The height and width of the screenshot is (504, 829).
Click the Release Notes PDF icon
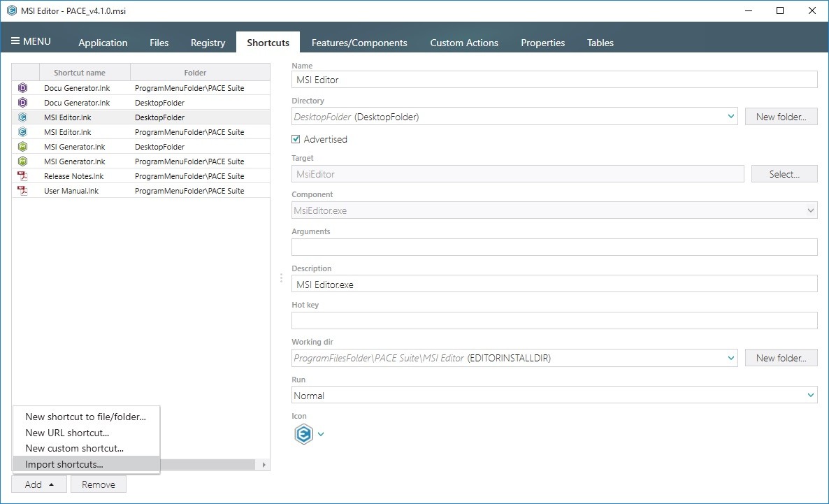(x=23, y=176)
